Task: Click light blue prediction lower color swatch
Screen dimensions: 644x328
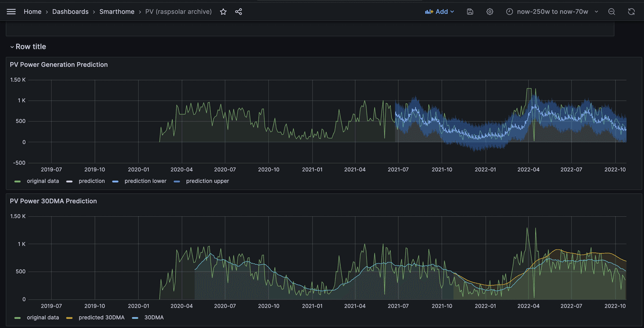Action: pyautogui.click(x=115, y=181)
